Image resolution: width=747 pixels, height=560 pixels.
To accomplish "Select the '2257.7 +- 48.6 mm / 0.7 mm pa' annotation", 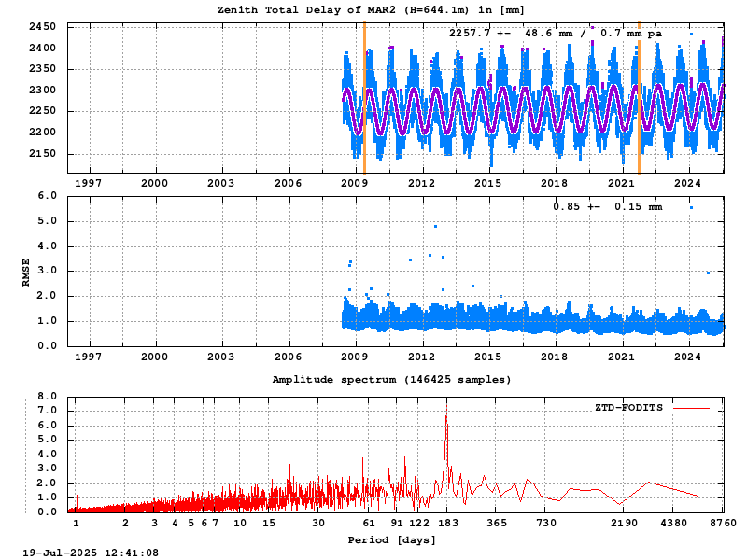I will tap(556, 34).
